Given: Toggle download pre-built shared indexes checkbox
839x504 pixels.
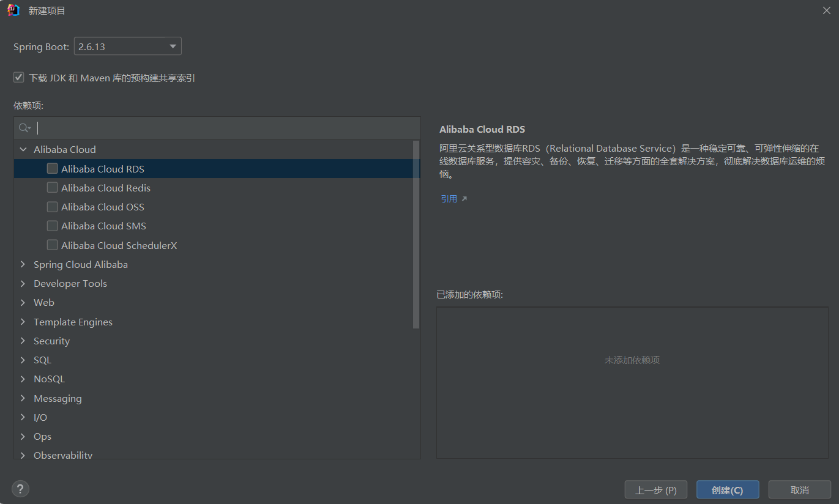Looking at the screenshot, I should point(19,78).
